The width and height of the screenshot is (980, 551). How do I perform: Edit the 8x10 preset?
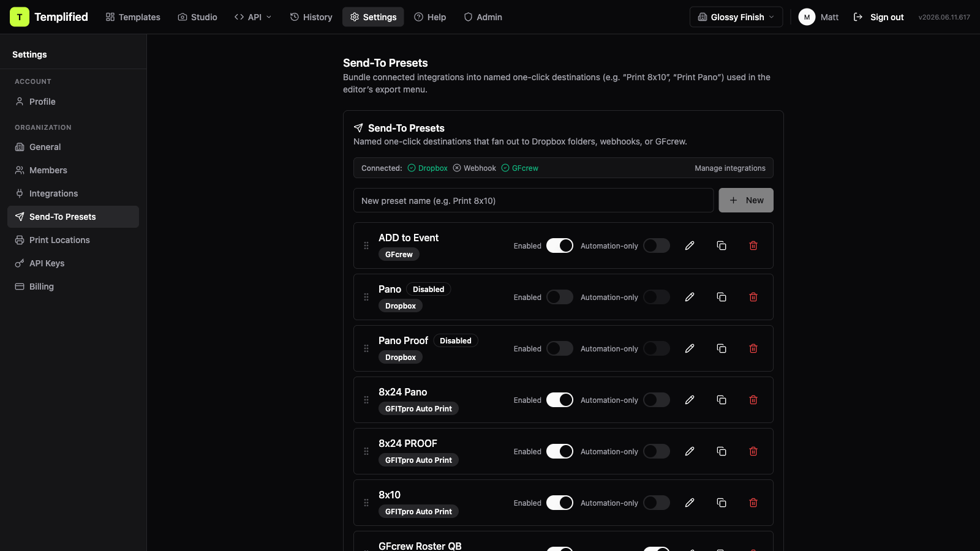coord(690,503)
